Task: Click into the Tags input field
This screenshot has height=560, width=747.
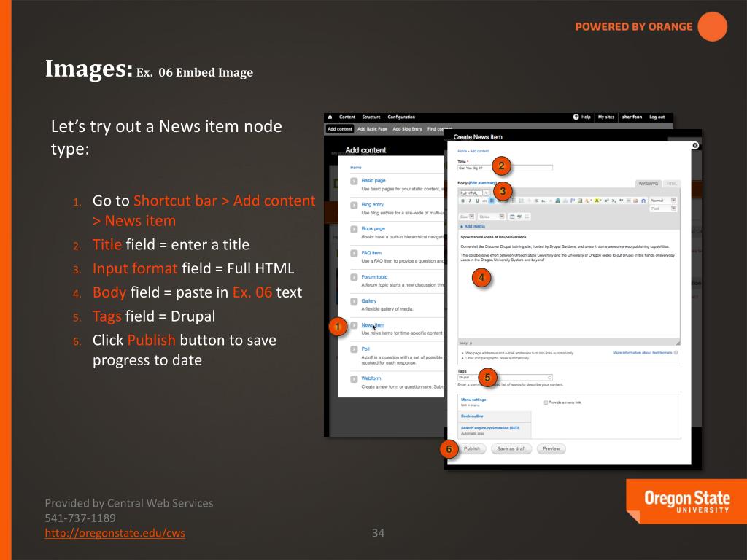Action: (x=505, y=377)
